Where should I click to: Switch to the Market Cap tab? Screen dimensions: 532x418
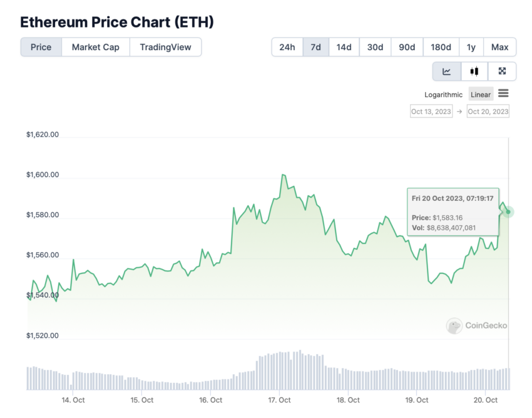point(95,47)
